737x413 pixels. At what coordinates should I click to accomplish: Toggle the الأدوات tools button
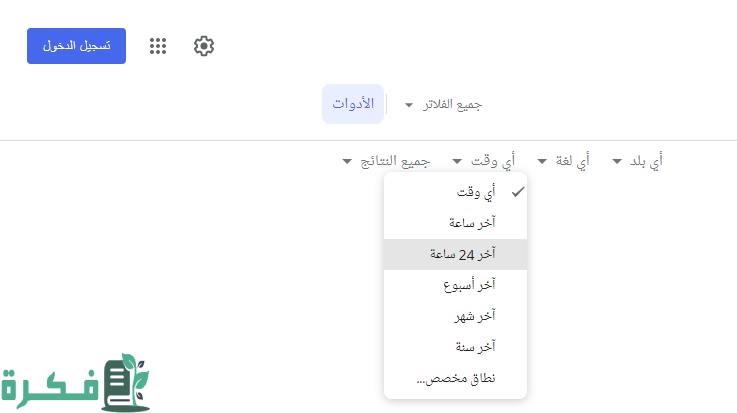(353, 104)
